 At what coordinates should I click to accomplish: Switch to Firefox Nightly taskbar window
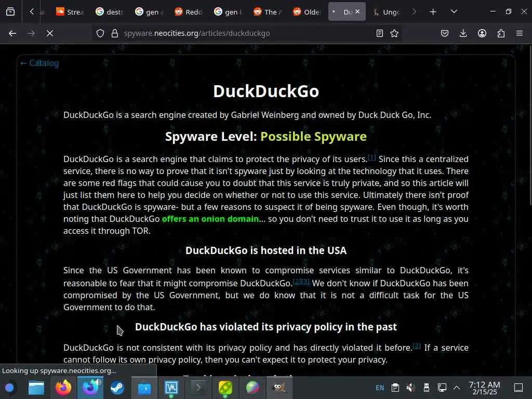[x=90, y=388]
